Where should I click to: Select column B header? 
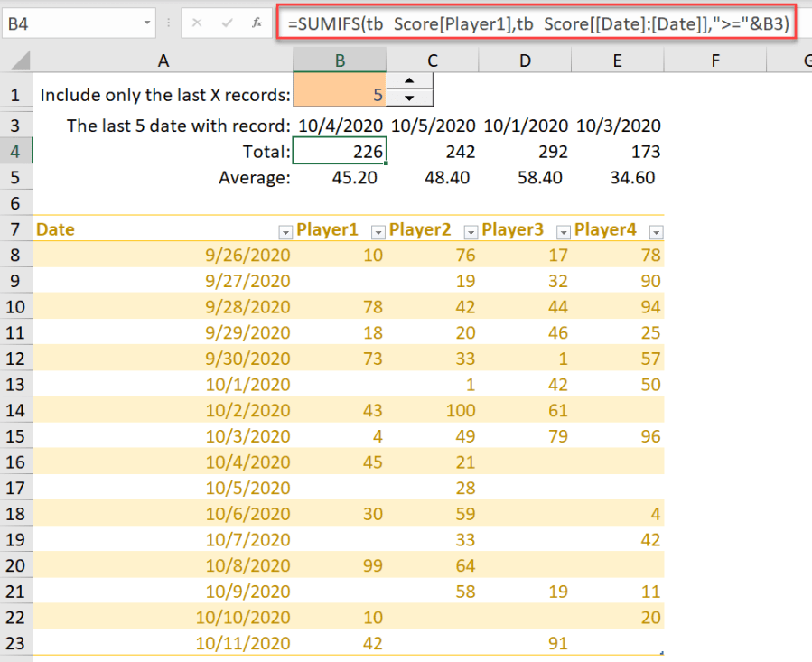(340, 61)
